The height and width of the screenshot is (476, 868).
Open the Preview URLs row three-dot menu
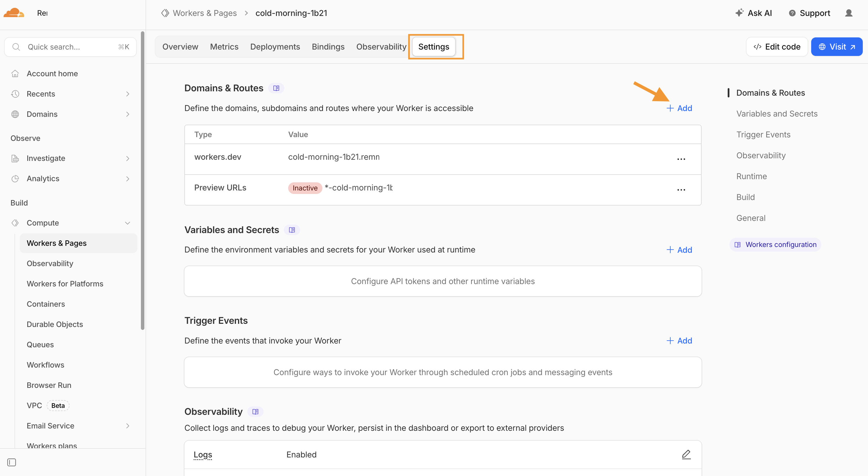[681, 190]
